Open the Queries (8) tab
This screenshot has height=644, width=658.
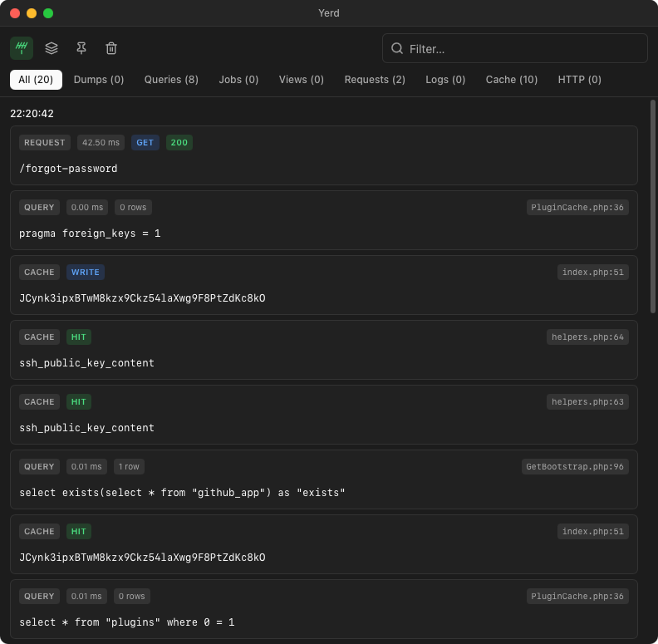coord(171,80)
